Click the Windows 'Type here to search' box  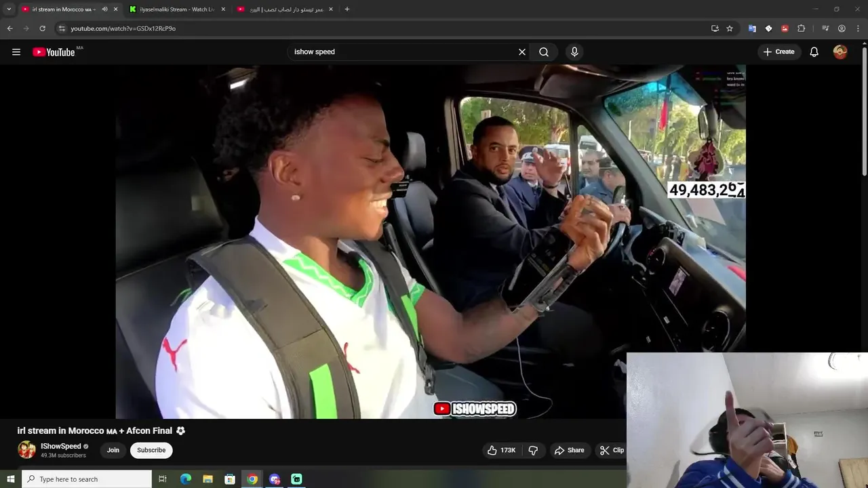87,479
